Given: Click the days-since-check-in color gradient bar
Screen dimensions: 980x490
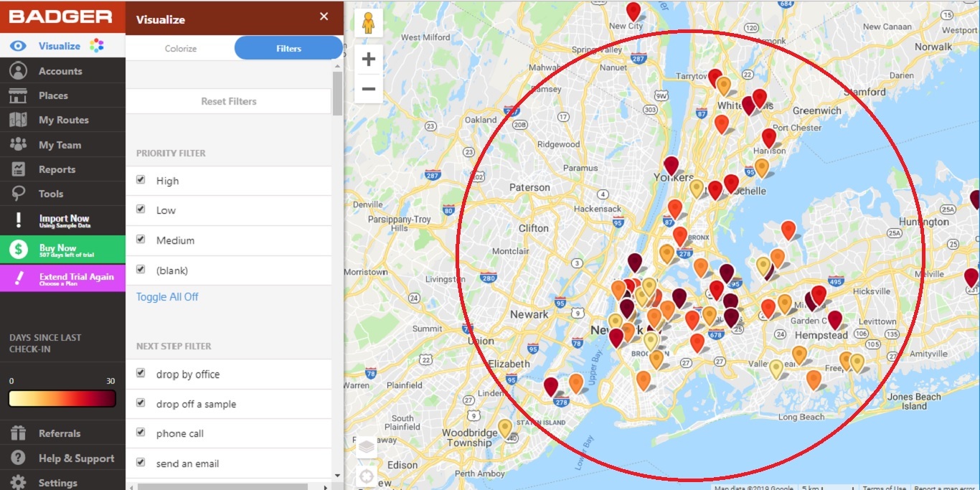Looking at the screenshot, I should click(x=61, y=400).
